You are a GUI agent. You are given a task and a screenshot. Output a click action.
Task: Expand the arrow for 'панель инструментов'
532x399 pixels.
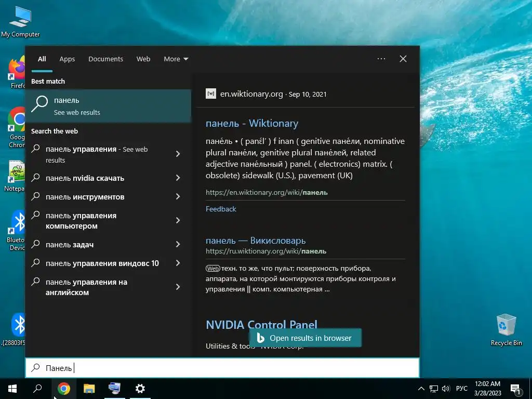178,196
